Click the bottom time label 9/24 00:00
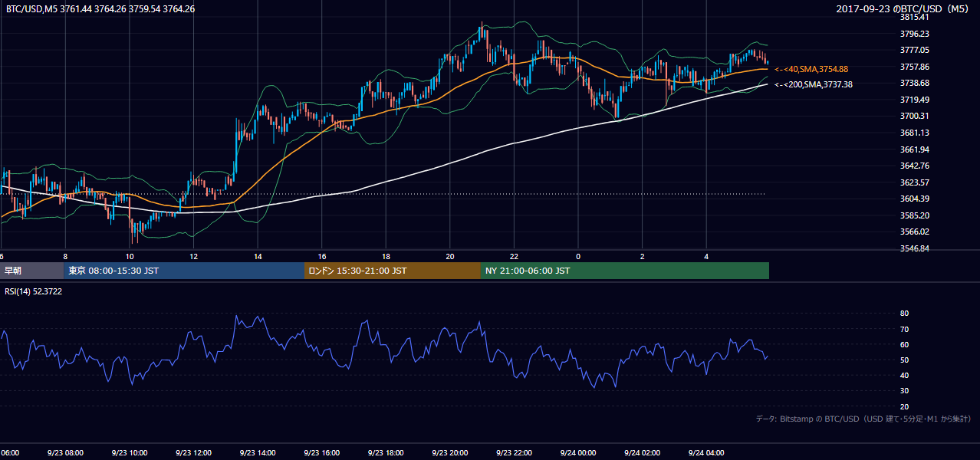 578,453
